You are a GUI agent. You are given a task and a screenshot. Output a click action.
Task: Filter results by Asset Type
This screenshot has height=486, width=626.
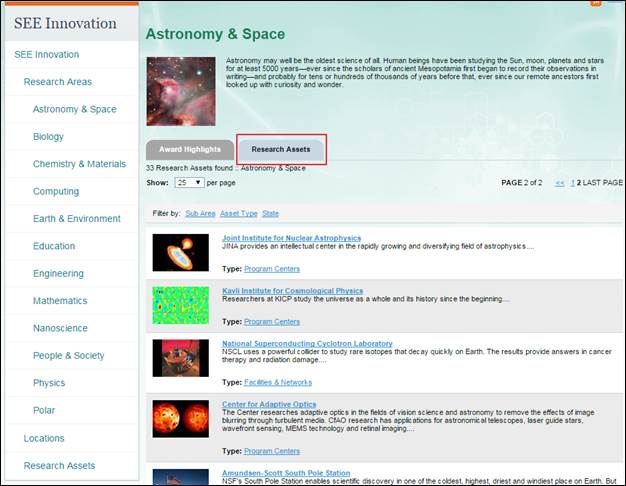[238, 213]
